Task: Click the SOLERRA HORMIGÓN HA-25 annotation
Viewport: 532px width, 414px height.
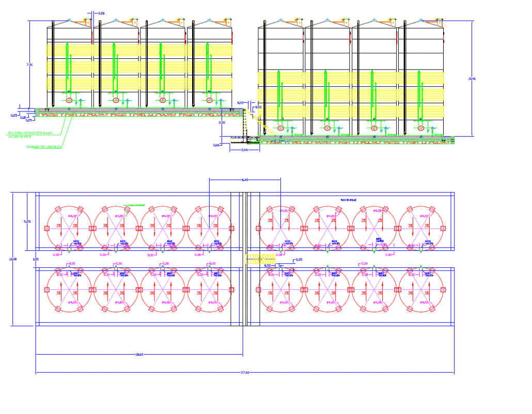Action: tap(30, 133)
